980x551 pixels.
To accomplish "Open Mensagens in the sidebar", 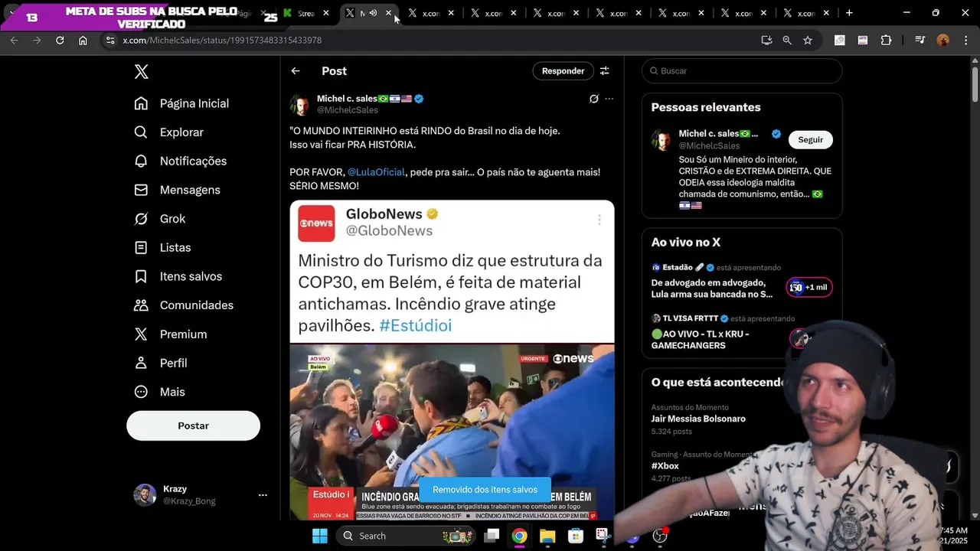I will pyautogui.click(x=177, y=190).
